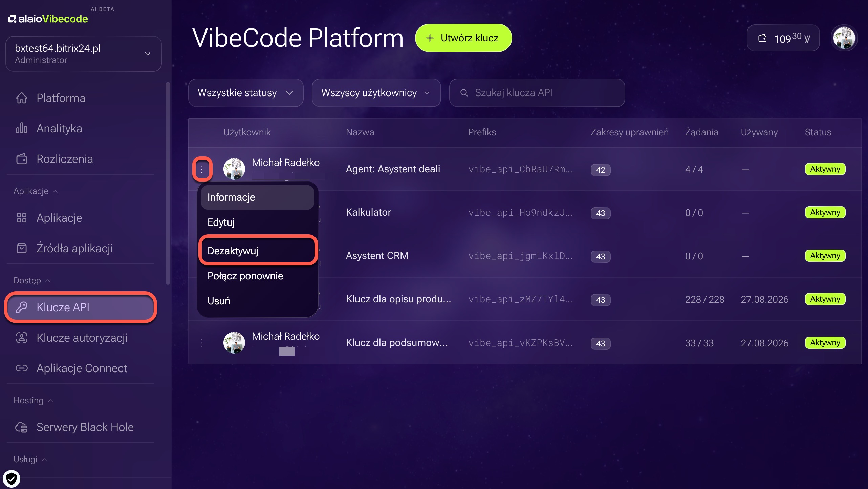Collapse the Hosting sidebar section
This screenshot has width=868, height=489.
(x=33, y=400)
